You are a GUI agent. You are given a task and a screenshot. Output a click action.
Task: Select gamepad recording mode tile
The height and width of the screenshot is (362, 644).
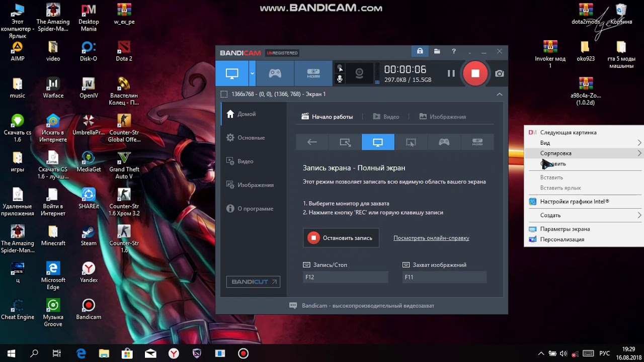click(444, 142)
